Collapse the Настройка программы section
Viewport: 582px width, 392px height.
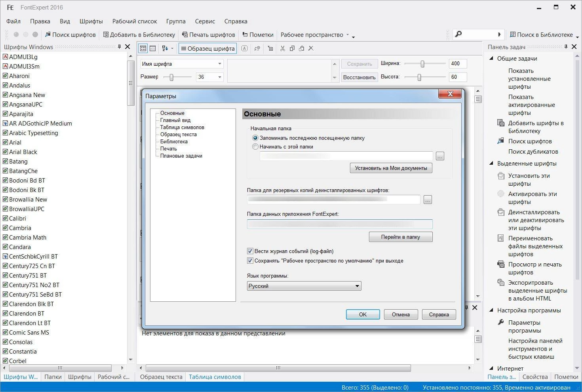tap(491, 310)
